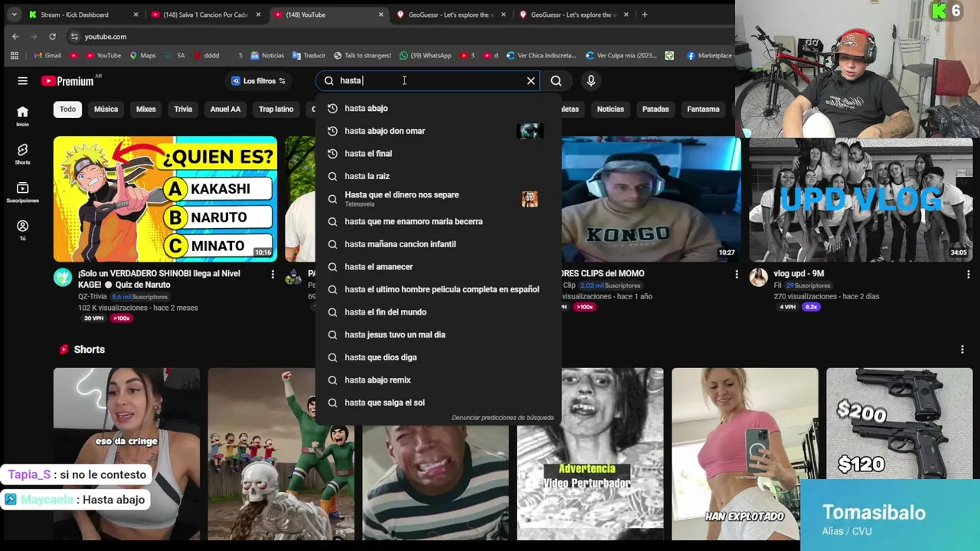Screen dimensions: 980x551
Task: Choose suggestion 'hasta jesus tuvo un mal dia'
Action: coord(437,334)
